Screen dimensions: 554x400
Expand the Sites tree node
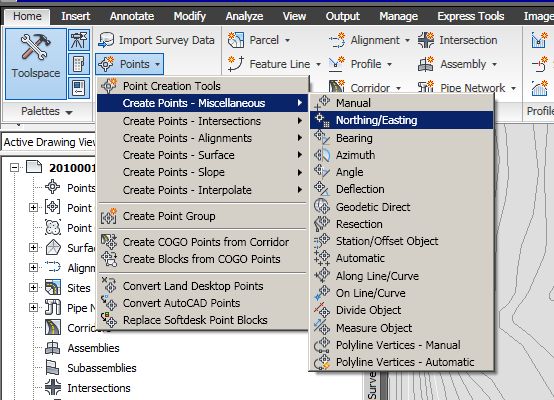(x=33, y=287)
